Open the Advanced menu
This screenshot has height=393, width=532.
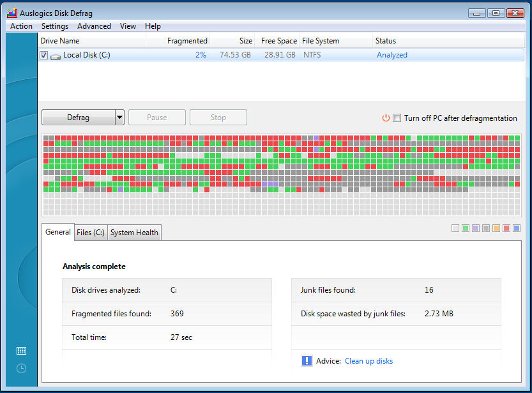tap(94, 26)
